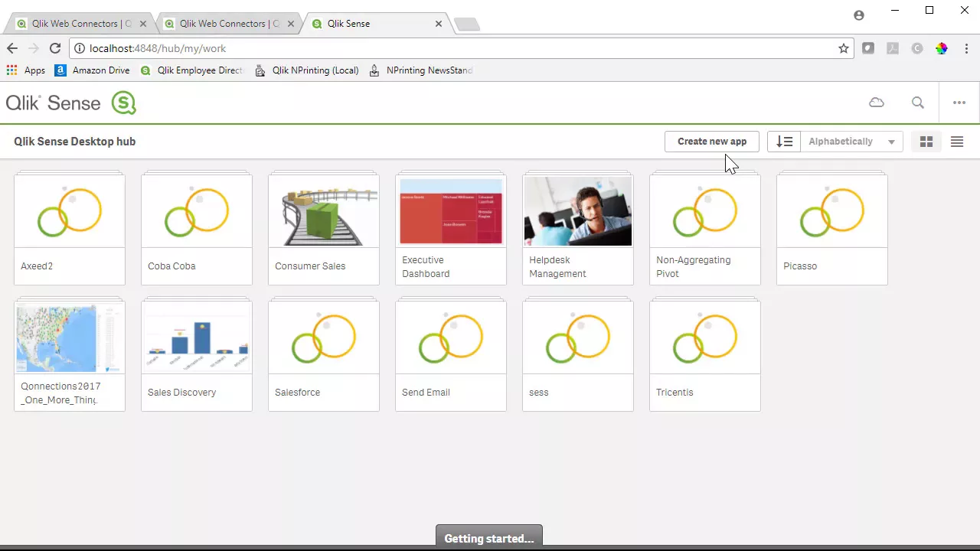Click the search magnifier icon in Qlik header
This screenshot has width=980, height=551.
coord(918,103)
